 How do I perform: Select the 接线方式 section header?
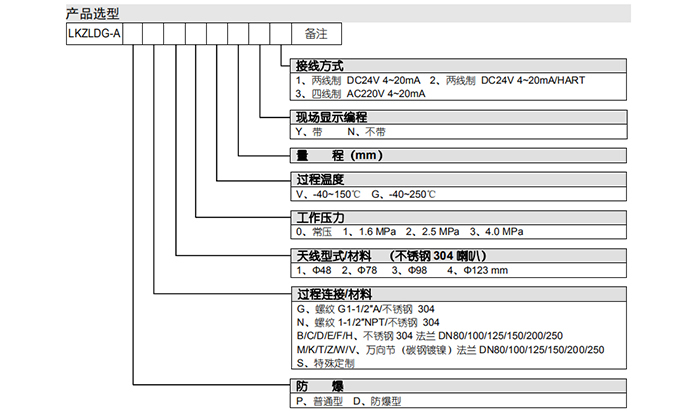click(322, 66)
